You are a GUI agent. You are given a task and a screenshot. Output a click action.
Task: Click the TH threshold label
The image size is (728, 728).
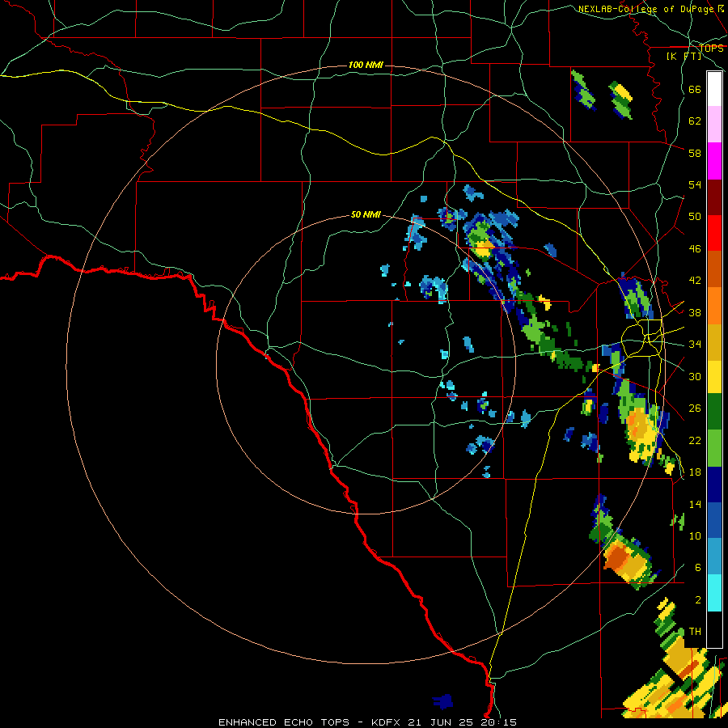[x=695, y=632]
